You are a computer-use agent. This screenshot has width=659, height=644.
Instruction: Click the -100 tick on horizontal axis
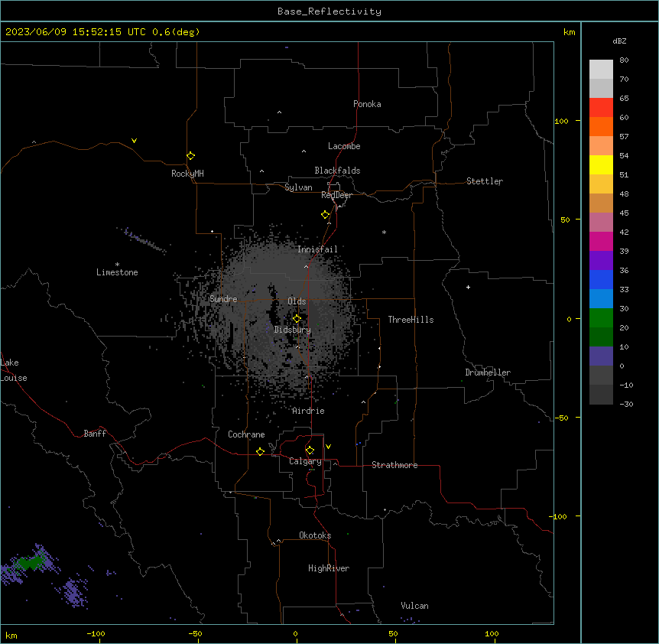(x=96, y=633)
